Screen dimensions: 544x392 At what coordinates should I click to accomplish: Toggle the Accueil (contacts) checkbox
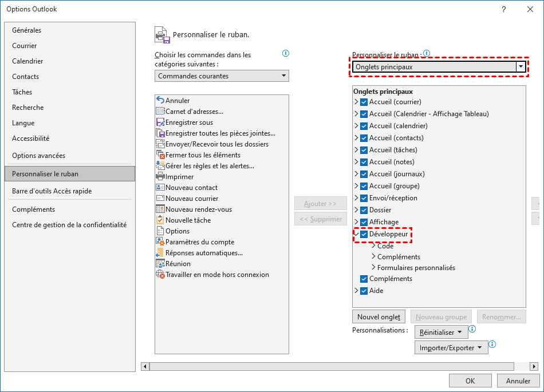[364, 138]
